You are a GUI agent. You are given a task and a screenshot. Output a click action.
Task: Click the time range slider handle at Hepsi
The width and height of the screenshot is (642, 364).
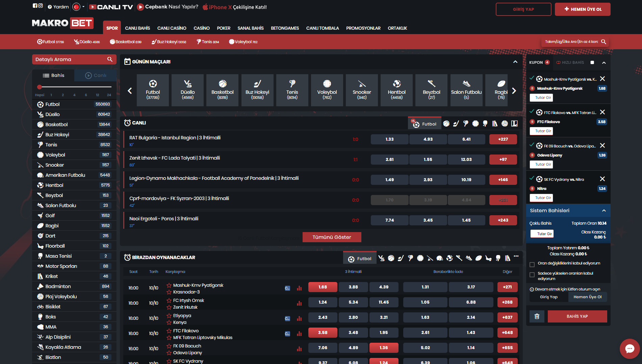(40, 87)
